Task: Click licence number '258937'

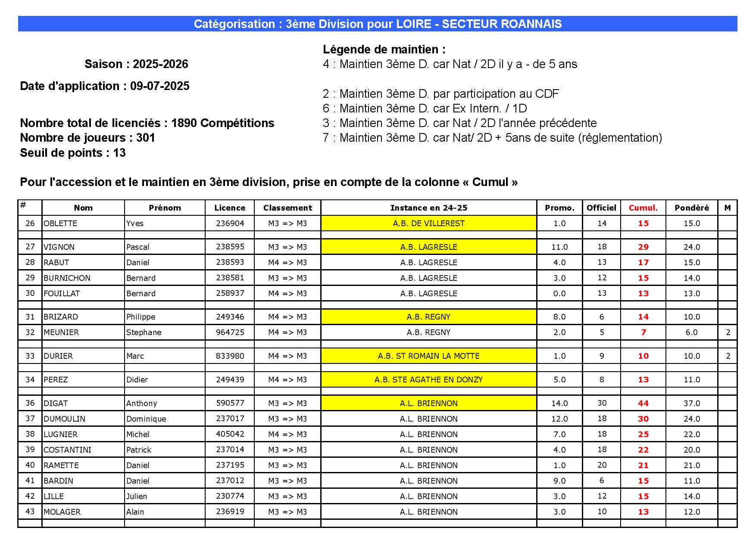Action: pos(230,293)
